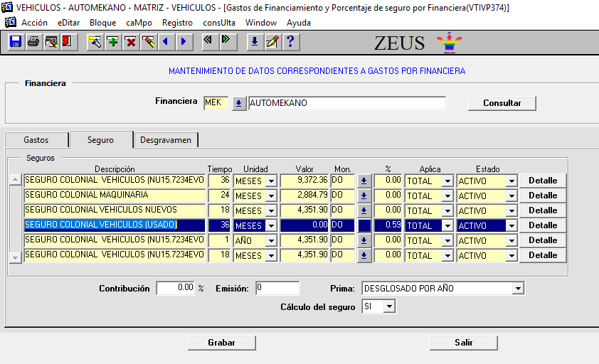This screenshot has width=599, height=364.
Task: Open the Financiera list of values button
Action: [238, 103]
